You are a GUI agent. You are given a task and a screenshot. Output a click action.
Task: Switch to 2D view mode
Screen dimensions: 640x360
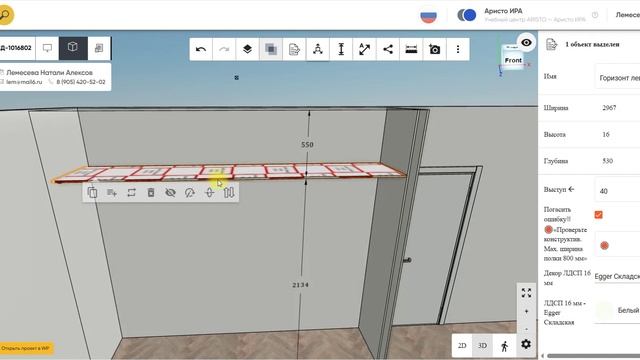(462, 346)
